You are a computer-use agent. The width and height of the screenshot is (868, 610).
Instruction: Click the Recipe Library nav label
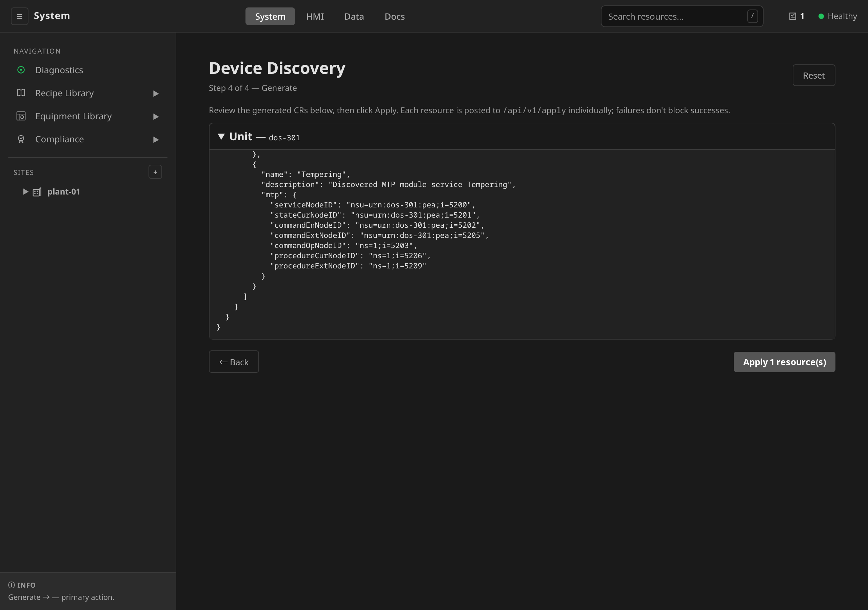pos(64,93)
